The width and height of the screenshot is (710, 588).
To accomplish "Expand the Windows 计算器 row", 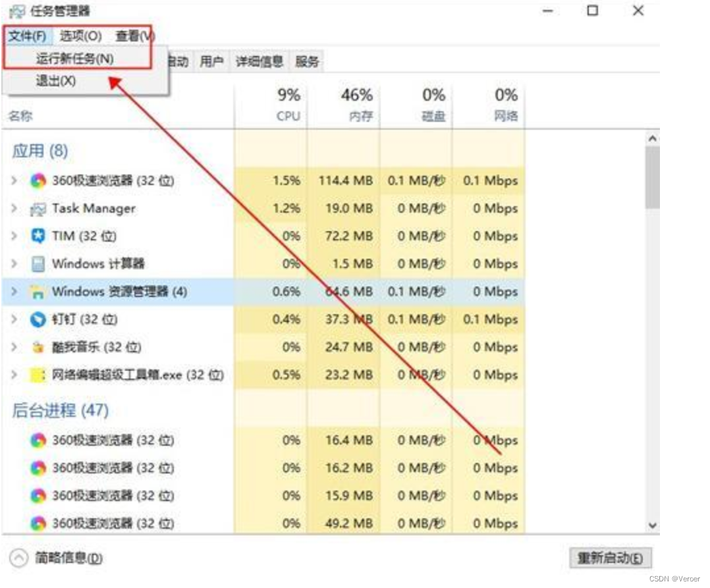I will (x=14, y=263).
